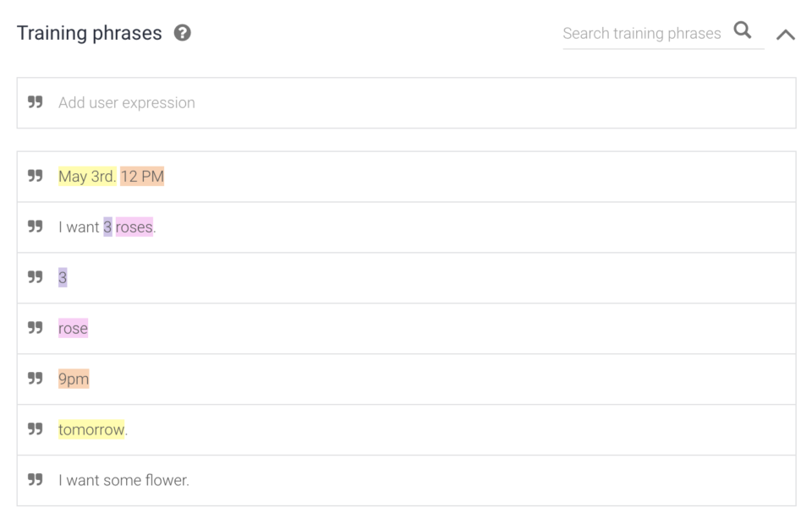The image size is (812, 524).
Task: Click the quote icon beside "9pm"
Action: [x=36, y=379]
